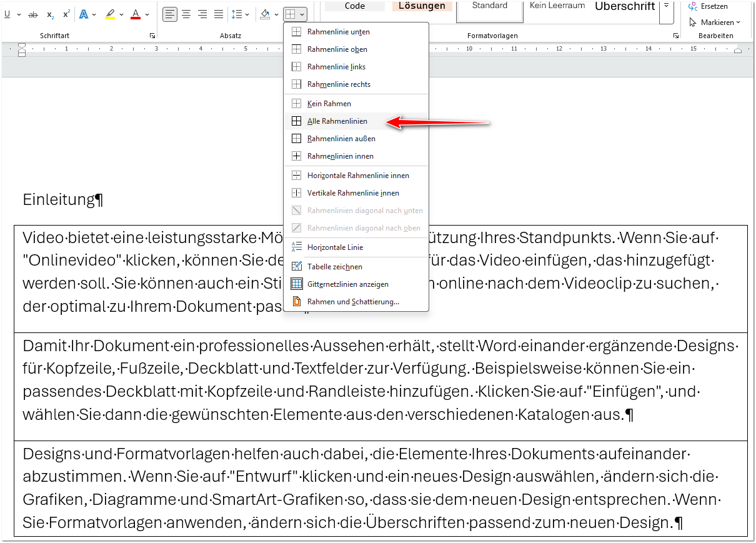Expand the highlight color dropdown arrow
756x543 pixels.
point(121,14)
